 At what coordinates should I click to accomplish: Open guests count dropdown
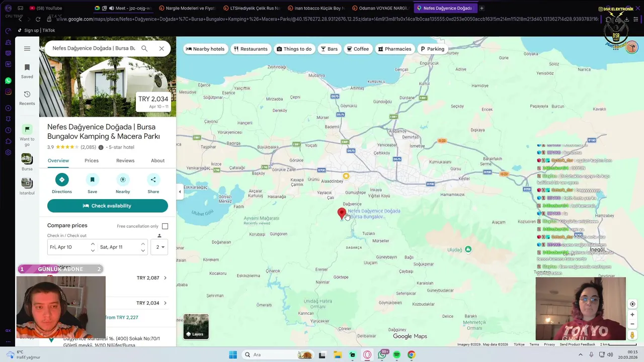(x=159, y=247)
